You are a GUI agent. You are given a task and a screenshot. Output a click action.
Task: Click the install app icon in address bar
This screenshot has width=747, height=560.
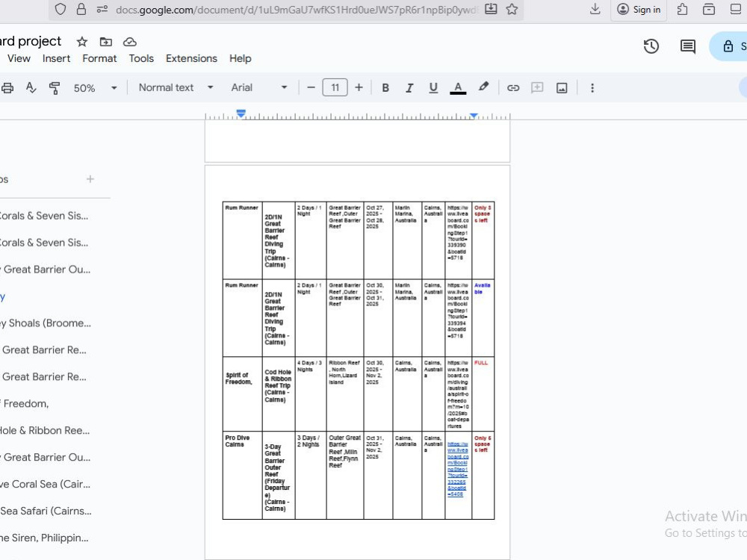[491, 9]
